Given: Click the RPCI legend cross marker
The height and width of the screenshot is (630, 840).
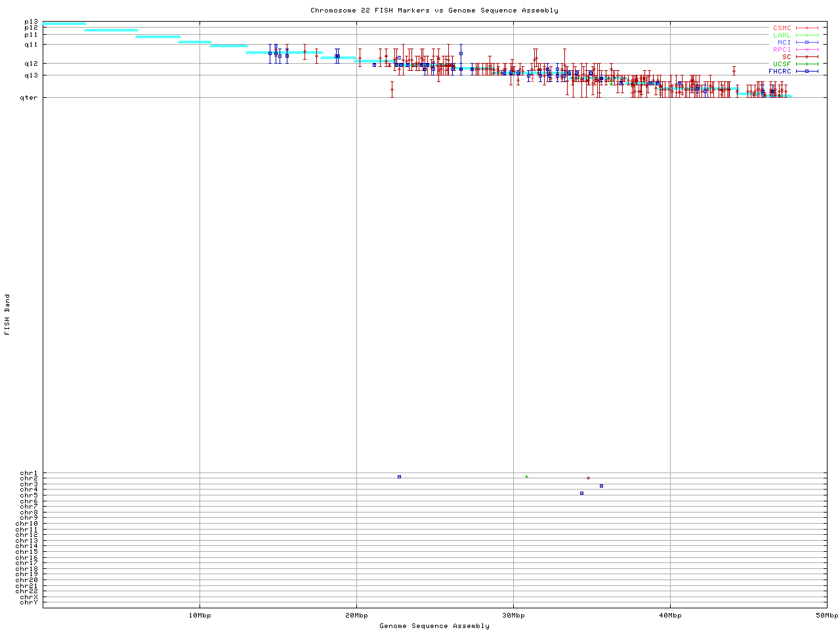Looking at the screenshot, I should point(807,50).
